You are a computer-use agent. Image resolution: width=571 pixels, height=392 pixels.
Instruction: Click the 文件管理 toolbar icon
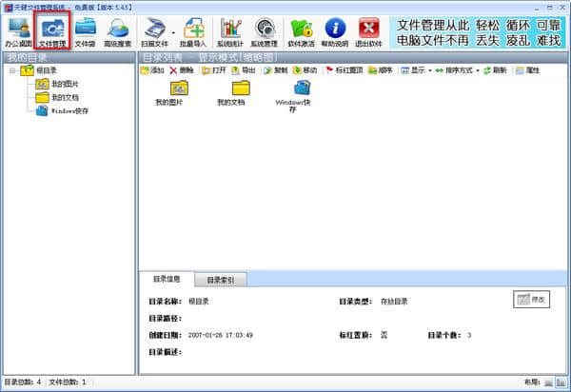click(50, 33)
